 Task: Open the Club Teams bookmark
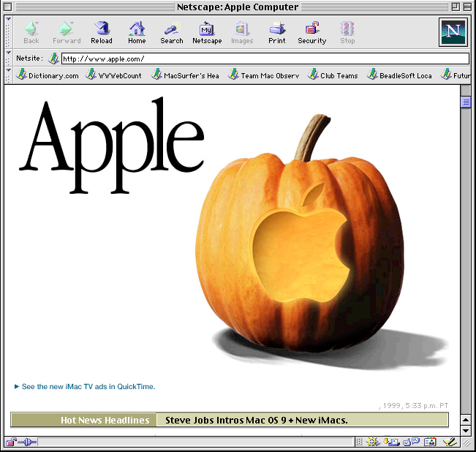333,75
